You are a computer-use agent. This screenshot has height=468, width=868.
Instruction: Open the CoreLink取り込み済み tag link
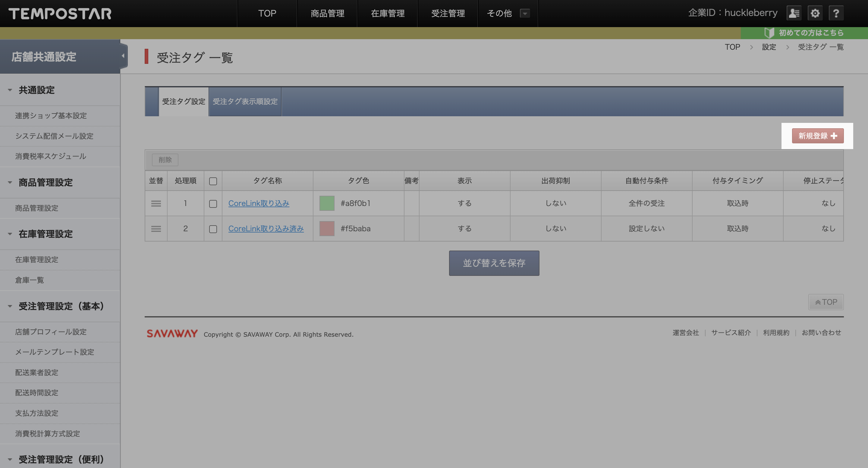[266, 229]
